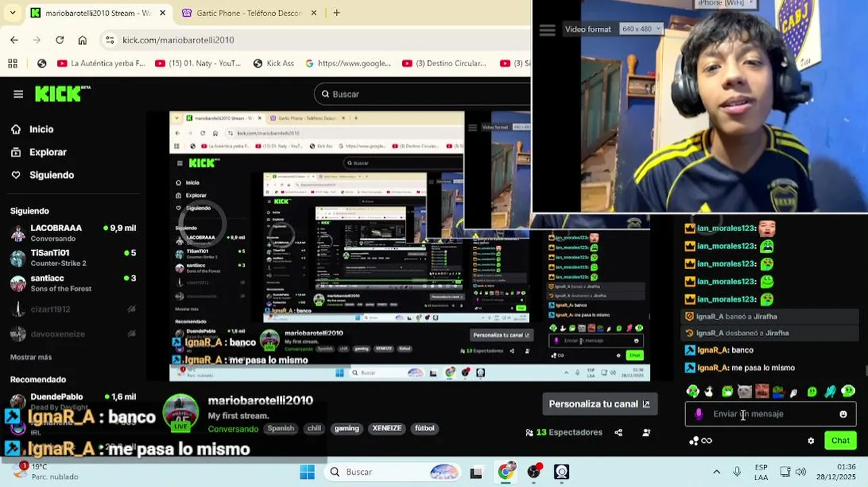Screen dimensions: 868x487
Task: Switch to Gartic Phone browser tab
Action: click(250, 13)
